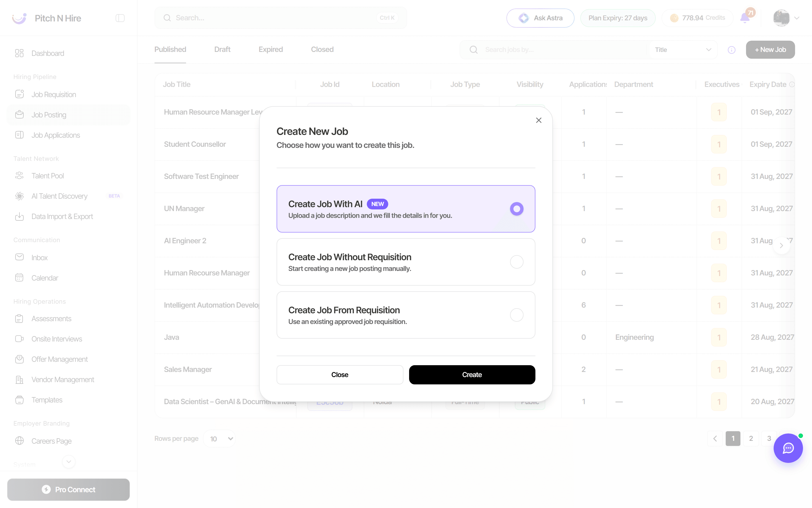
Task: Select Create Job Without Requisition radio button
Action: click(517, 262)
